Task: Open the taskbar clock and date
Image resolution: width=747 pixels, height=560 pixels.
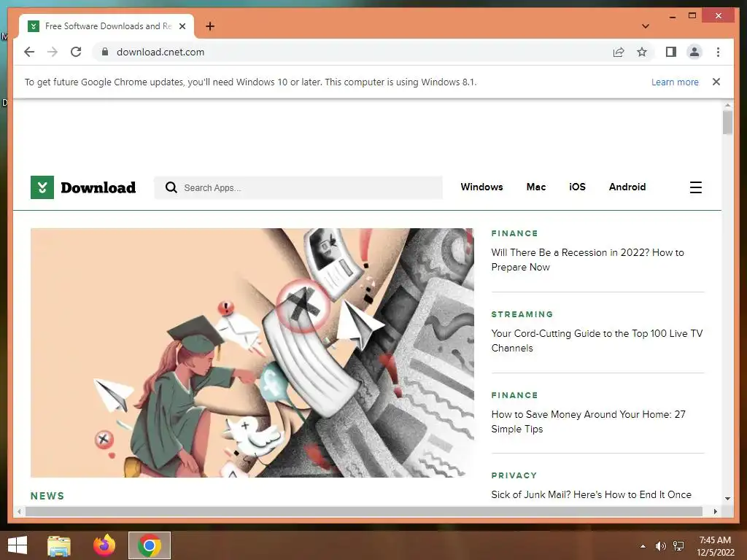Action: (x=715, y=546)
